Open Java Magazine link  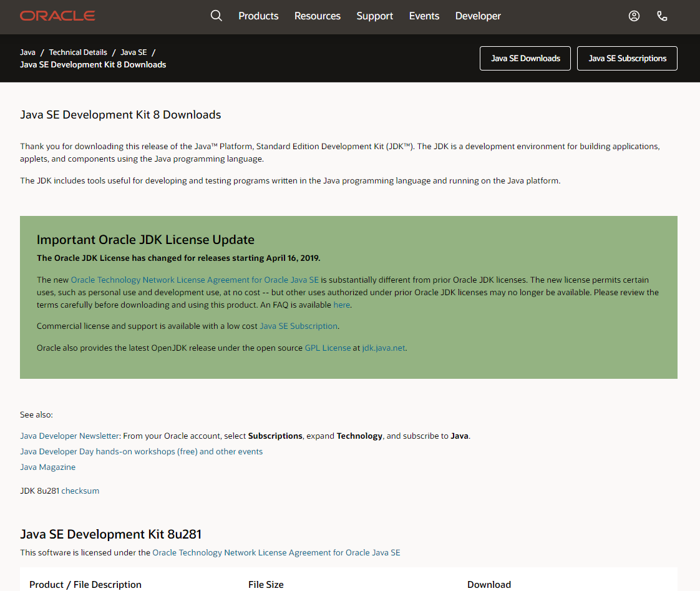(48, 467)
